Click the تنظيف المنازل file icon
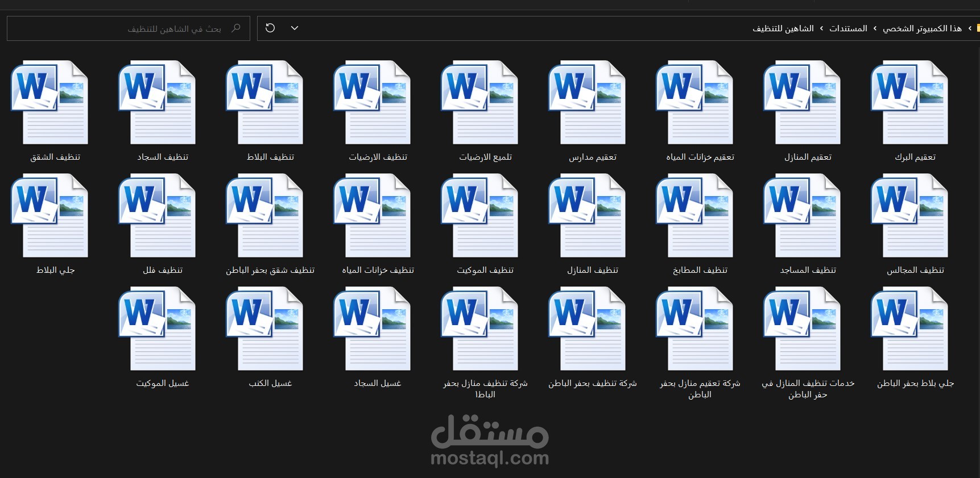The height and width of the screenshot is (478, 980). (x=587, y=215)
